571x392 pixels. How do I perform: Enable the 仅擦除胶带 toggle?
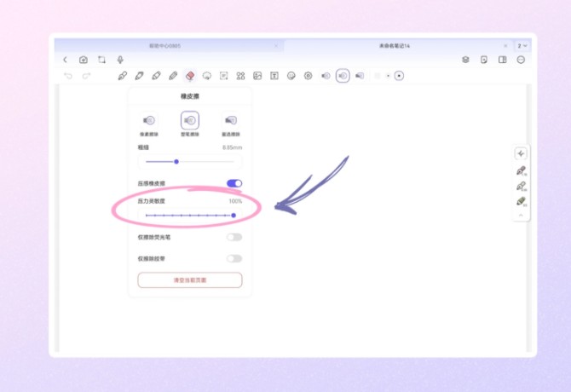pyautogui.click(x=234, y=258)
